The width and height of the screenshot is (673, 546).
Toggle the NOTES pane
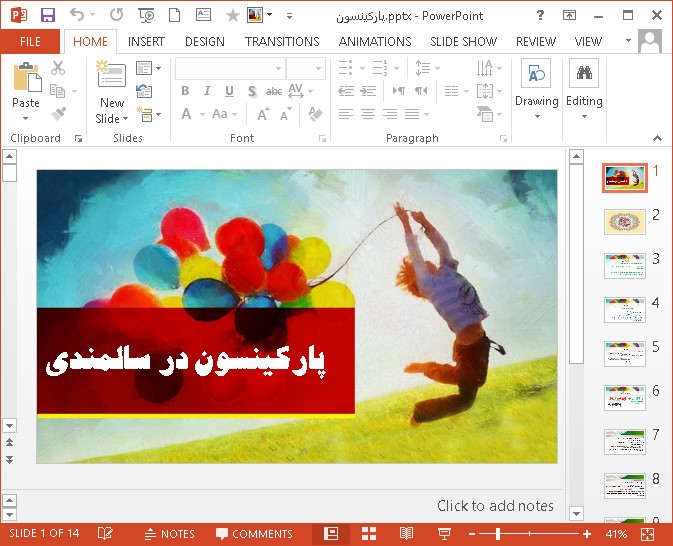pyautogui.click(x=169, y=534)
